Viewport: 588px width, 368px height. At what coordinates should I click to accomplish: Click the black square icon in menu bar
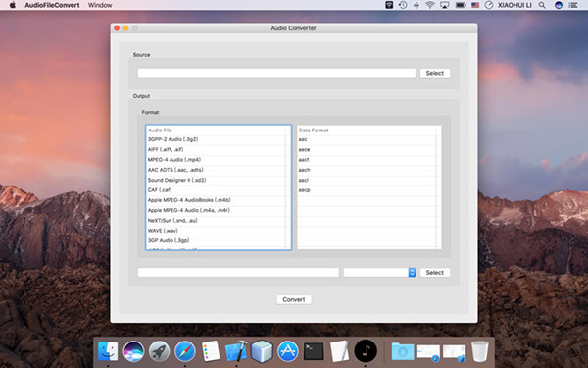[389, 5]
